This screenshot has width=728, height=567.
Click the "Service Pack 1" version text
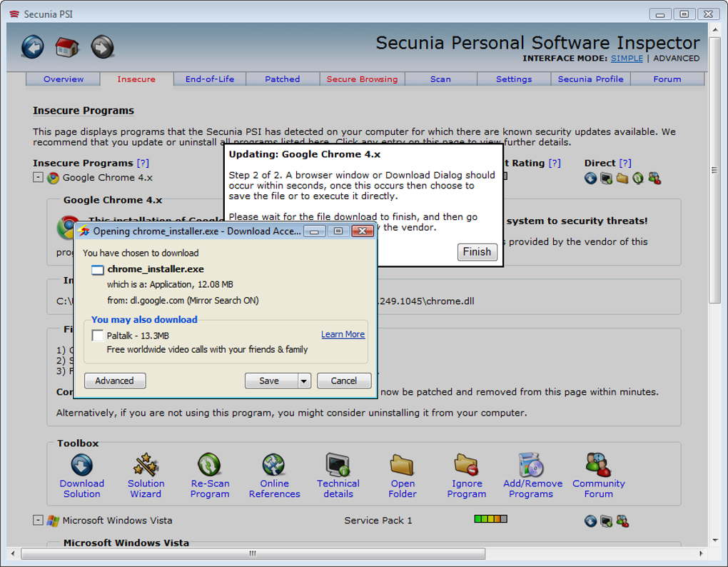pyautogui.click(x=378, y=521)
